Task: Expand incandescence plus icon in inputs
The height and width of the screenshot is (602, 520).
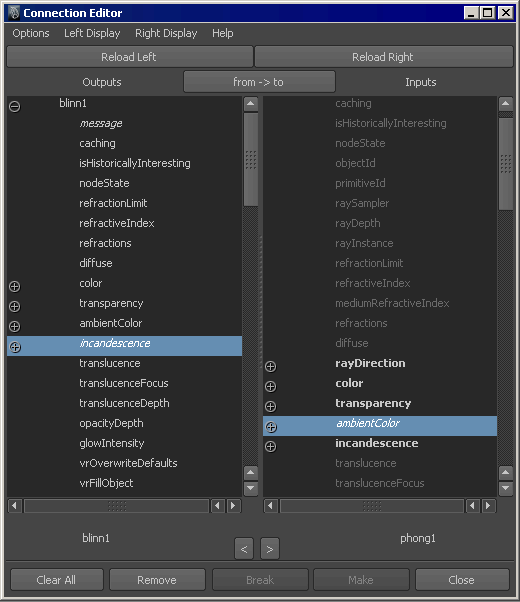Action: 270,447
